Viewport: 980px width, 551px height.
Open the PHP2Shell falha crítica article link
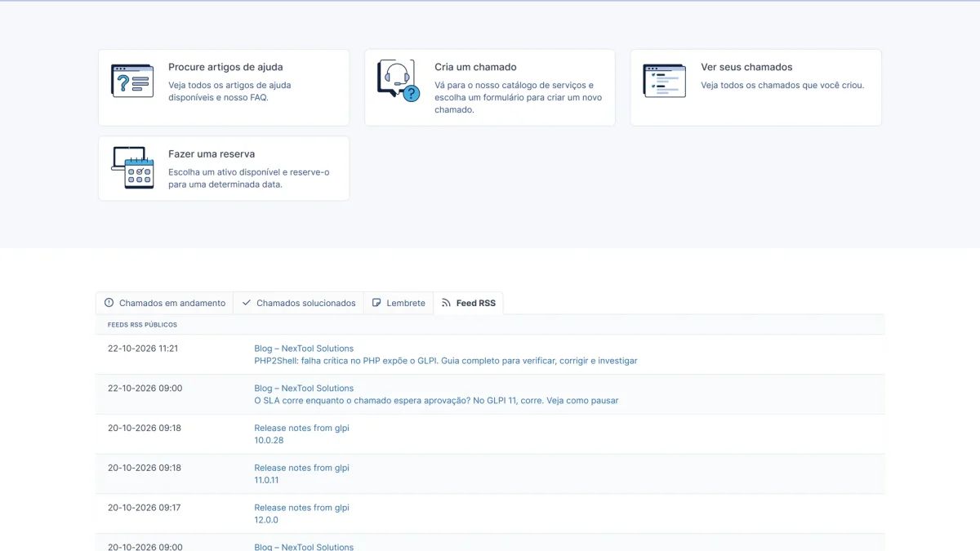(446, 361)
